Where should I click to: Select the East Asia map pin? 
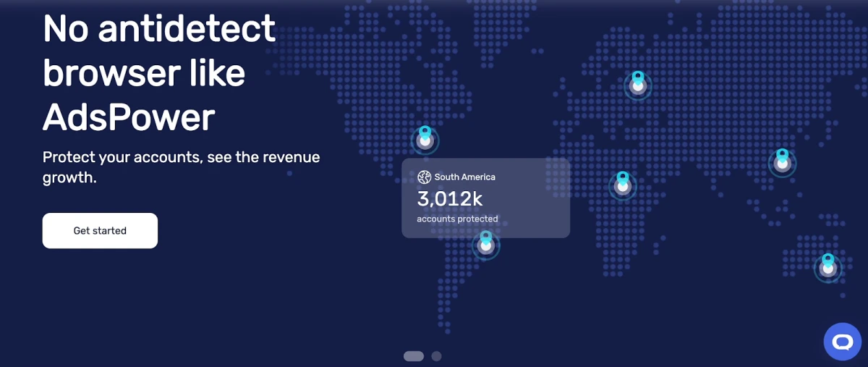tap(782, 163)
